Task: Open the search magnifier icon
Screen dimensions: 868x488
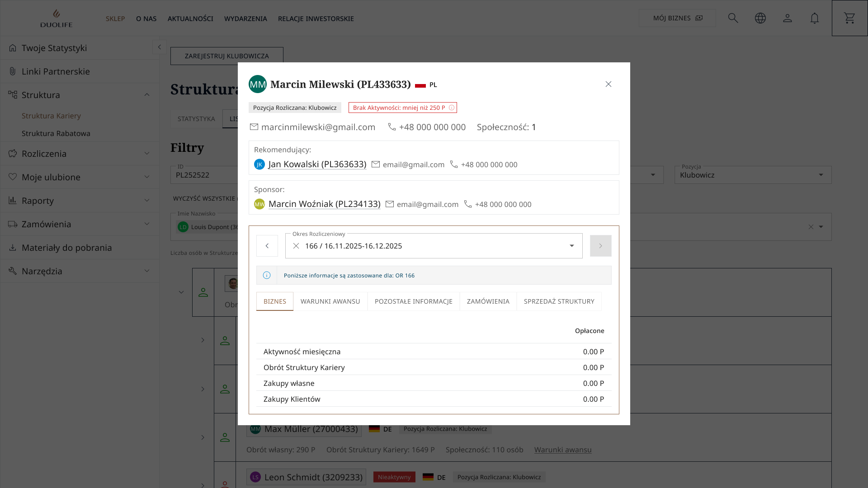Action: 733,18
